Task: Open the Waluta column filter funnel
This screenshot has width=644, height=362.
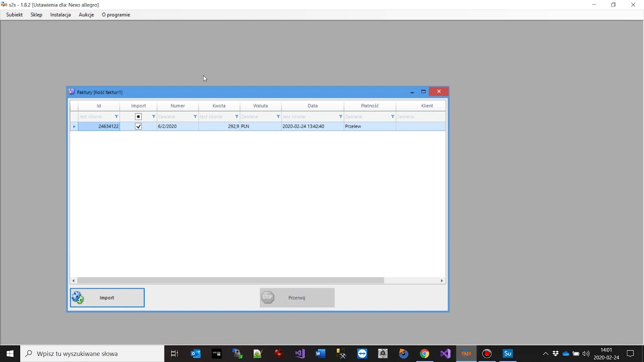Action: click(278, 117)
